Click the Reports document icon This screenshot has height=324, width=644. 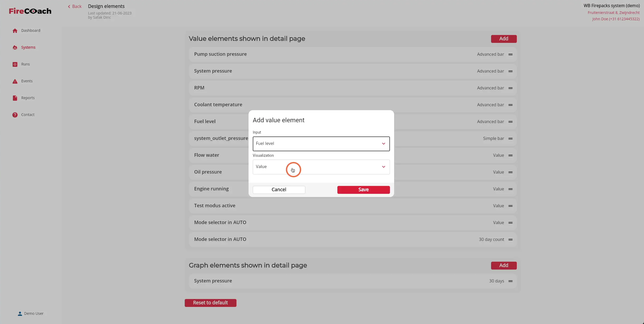[x=15, y=98]
